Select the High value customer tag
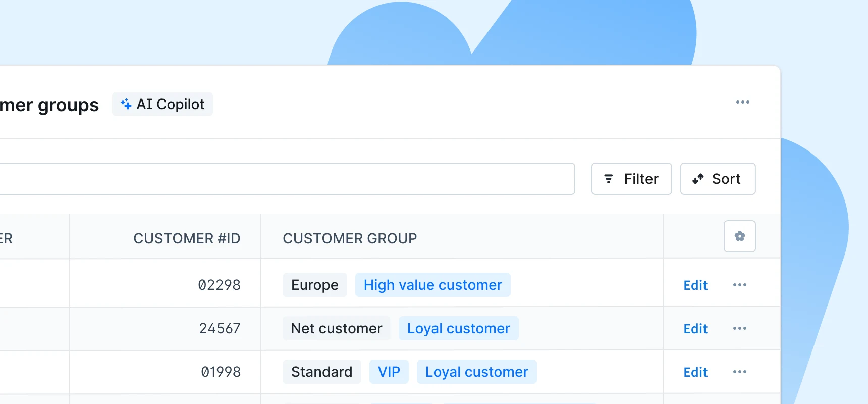The image size is (868, 404). [432, 285]
